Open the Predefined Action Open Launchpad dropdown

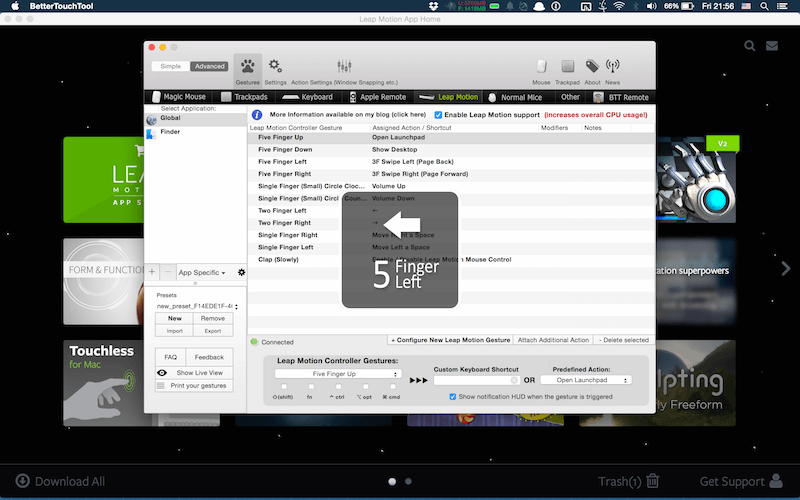pyautogui.click(x=586, y=380)
